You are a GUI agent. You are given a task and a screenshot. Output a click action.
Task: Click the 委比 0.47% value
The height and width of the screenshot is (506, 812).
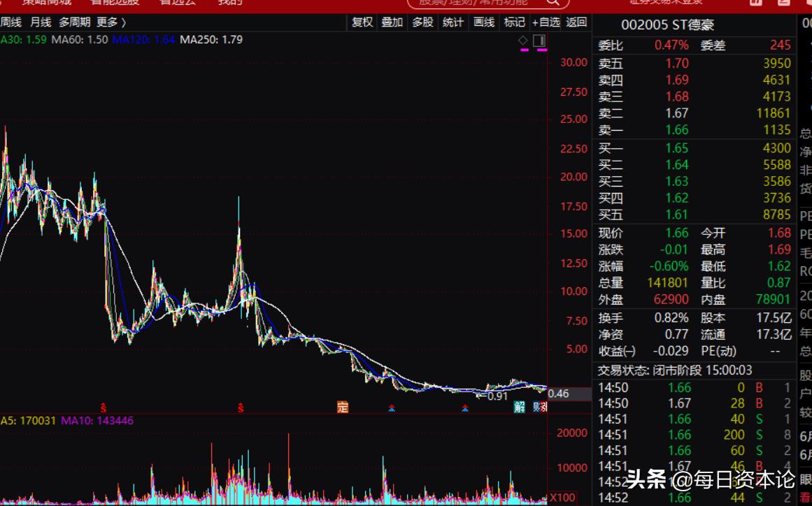tap(671, 45)
